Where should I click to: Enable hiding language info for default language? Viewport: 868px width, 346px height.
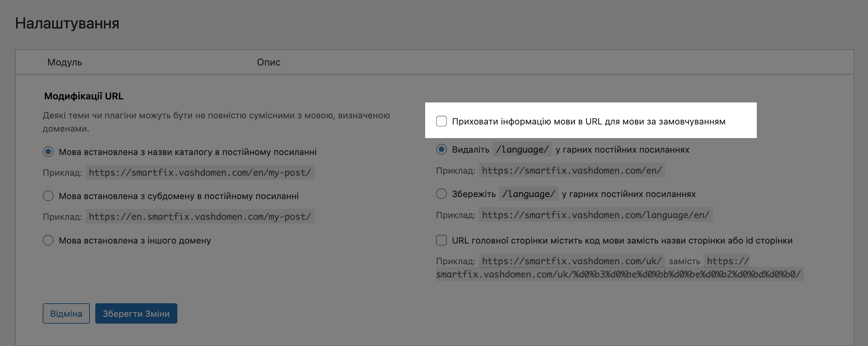point(441,121)
